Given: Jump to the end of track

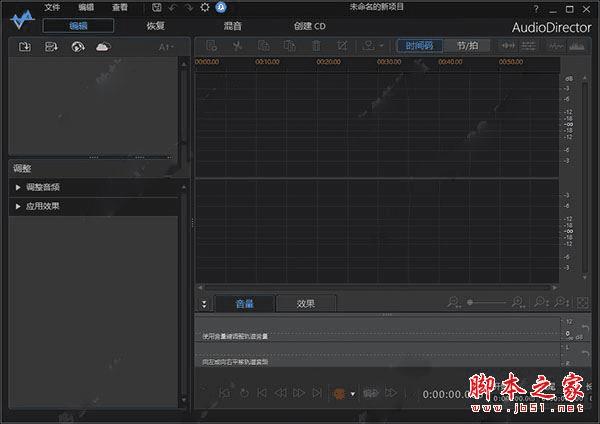Looking at the screenshot, I should [x=317, y=393].
